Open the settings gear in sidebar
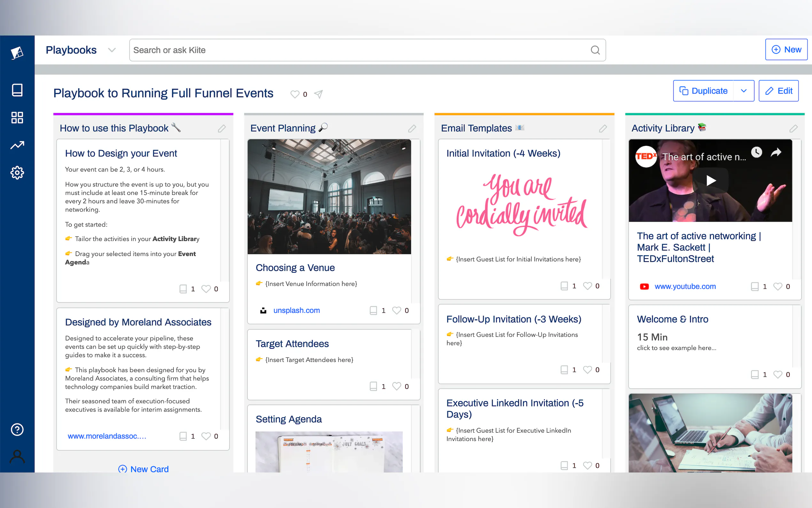Screen dimensions: 812x508 pyautogui.click(x=17, y=173)
